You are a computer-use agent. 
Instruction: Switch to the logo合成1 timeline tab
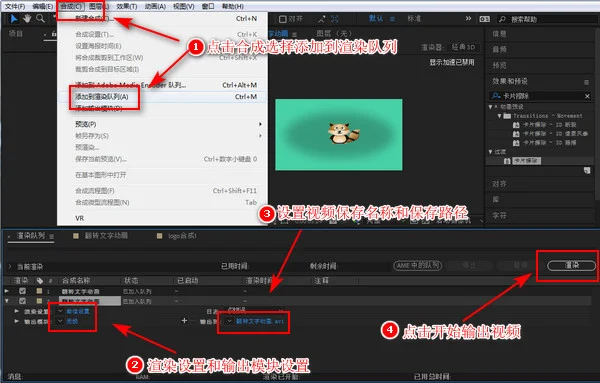pyautogui.click(x=182, y=236)
